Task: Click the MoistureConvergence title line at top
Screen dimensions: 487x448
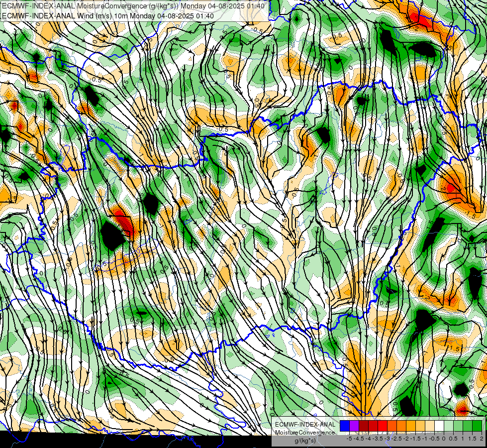Action: click(133, 6)
